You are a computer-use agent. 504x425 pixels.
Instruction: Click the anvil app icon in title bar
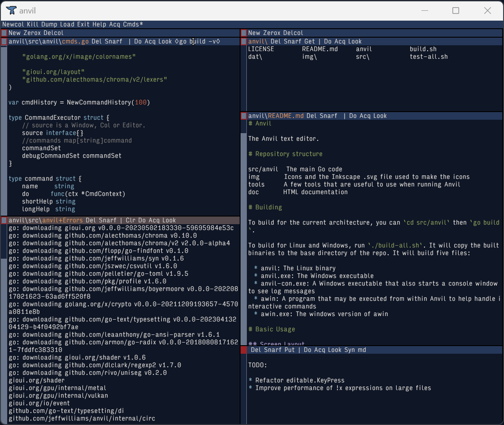pos(11,11)
